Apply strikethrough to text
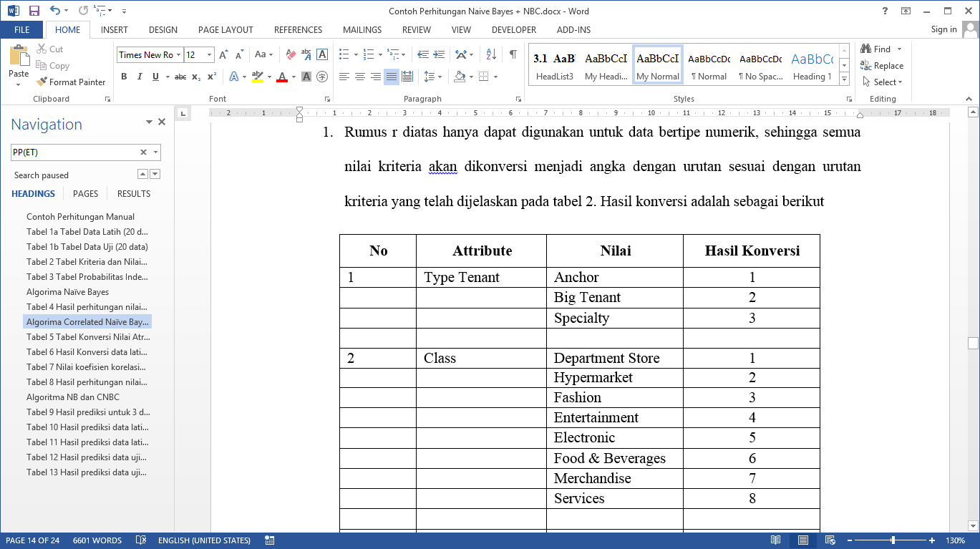 click(180, 77)
